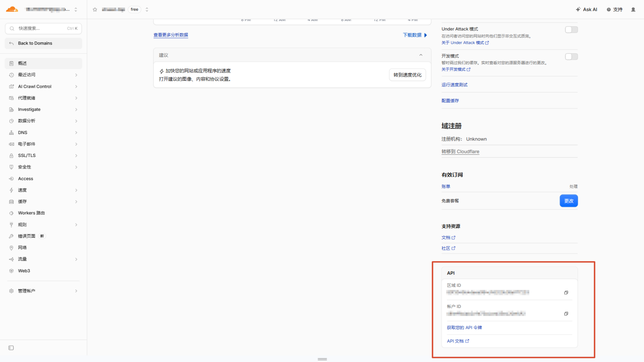This screenshot has height=362, width=644.
Task: Open 社区 community link
Action: pyautogui.click(x=448, y=248)
